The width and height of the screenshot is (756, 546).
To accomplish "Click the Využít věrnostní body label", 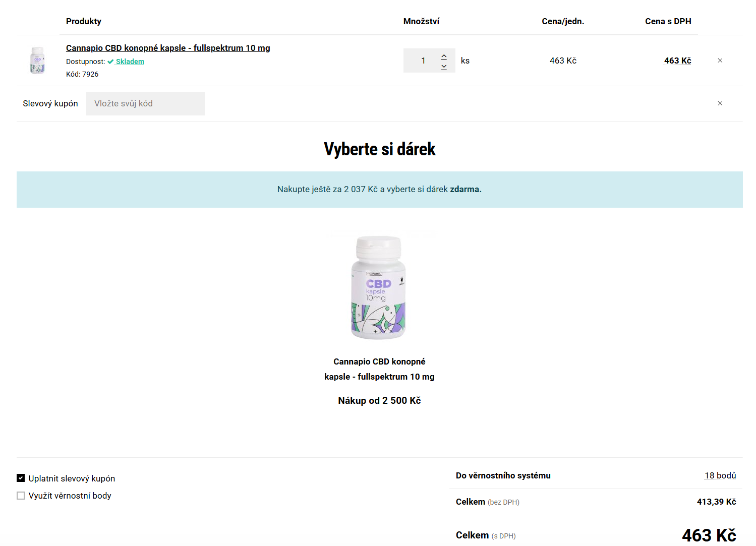I will pos(70,496).
